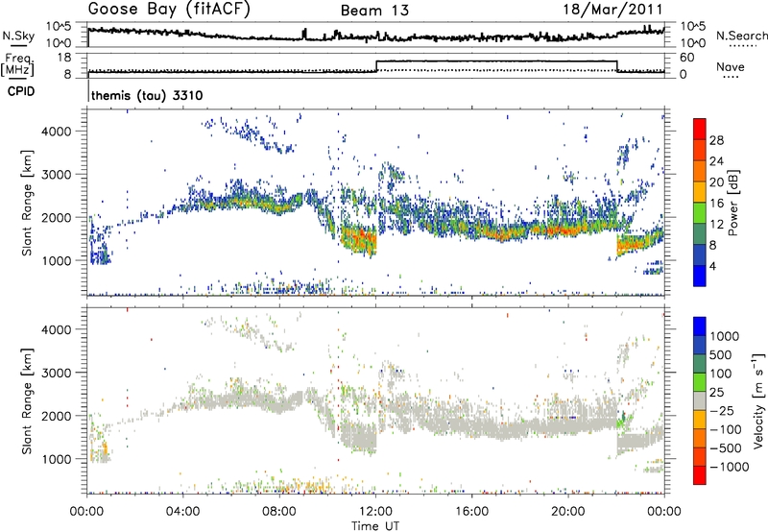The height and width of the screenshot is (532, 768).
Task: Click the gray segment of velocity colorbar
Action: tap(700, 401)
